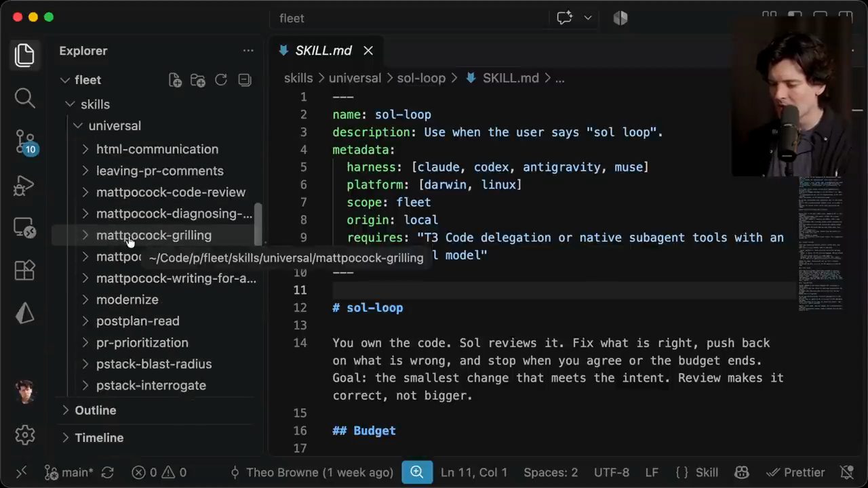Open Explorer's Views and More Actions ellipsis

[x=248, y=51]
